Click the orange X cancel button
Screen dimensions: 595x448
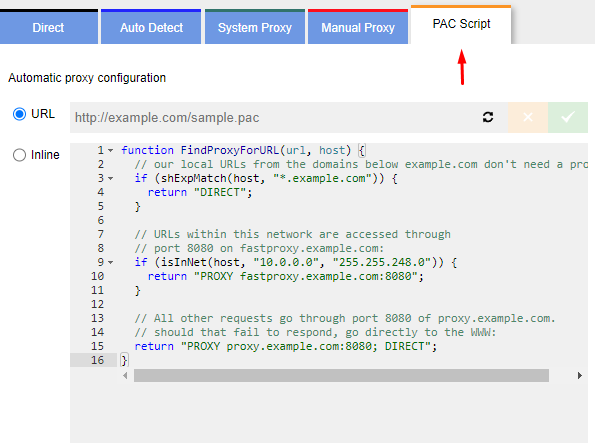coord(528,117)
